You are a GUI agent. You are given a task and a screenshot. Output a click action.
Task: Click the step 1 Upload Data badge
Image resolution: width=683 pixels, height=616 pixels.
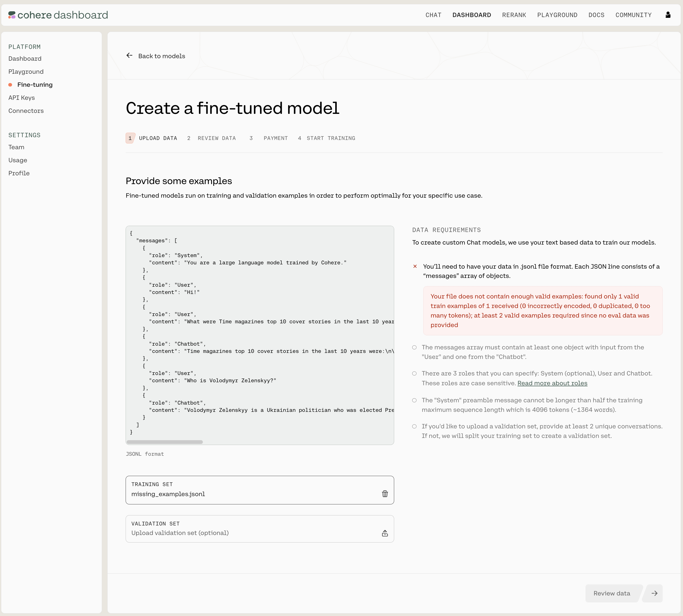(x=130, y=138)
